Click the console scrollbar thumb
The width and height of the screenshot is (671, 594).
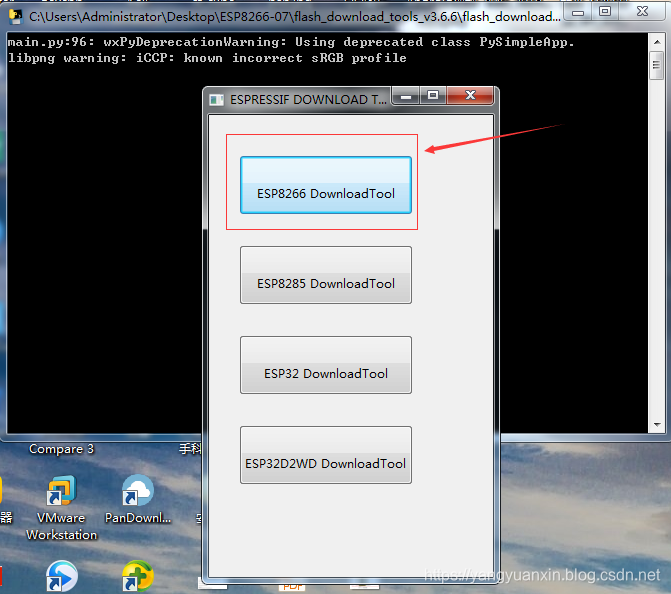point(657,65)
